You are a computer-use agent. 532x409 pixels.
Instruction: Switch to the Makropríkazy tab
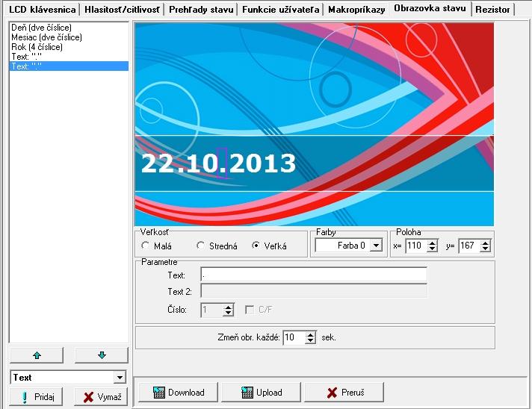pos(356,10)
